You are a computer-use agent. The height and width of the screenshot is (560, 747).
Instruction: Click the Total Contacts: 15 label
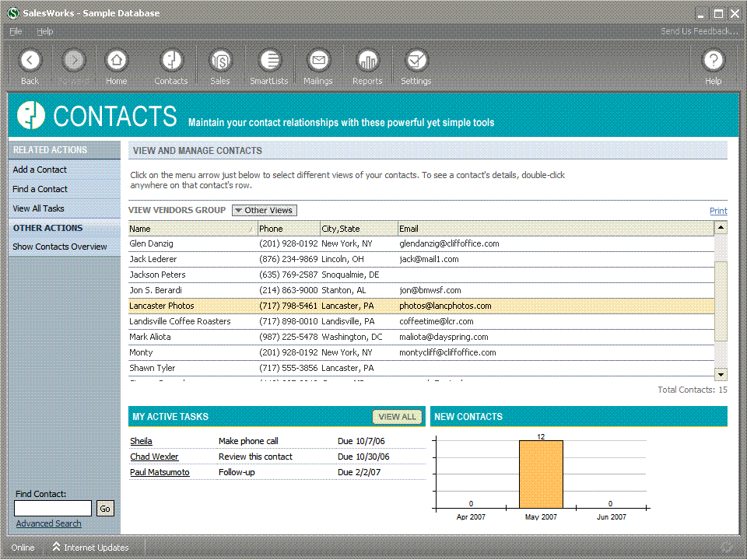click(693, 390)
